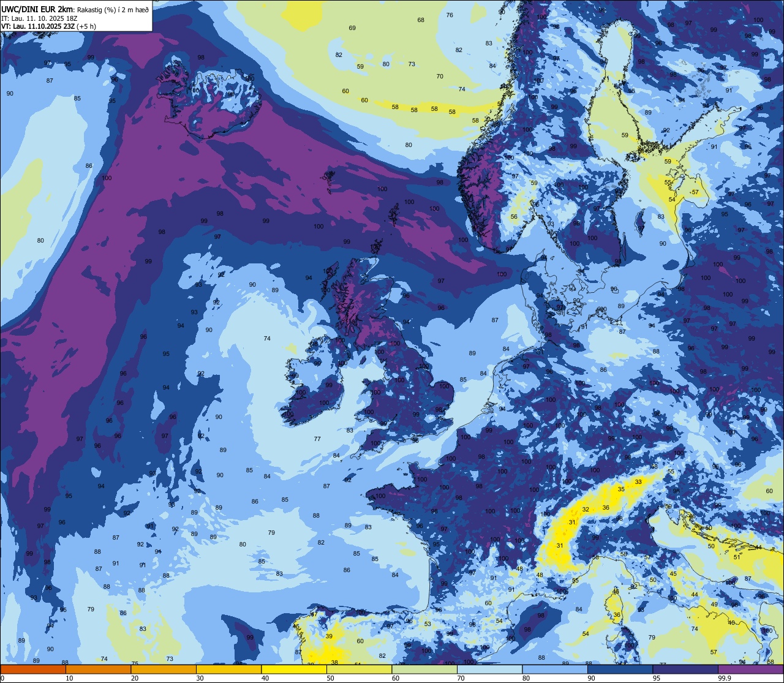Click the 0–10 dark orange legend swatch
Screen dimensions: 784x683
(x=33, y=669)
